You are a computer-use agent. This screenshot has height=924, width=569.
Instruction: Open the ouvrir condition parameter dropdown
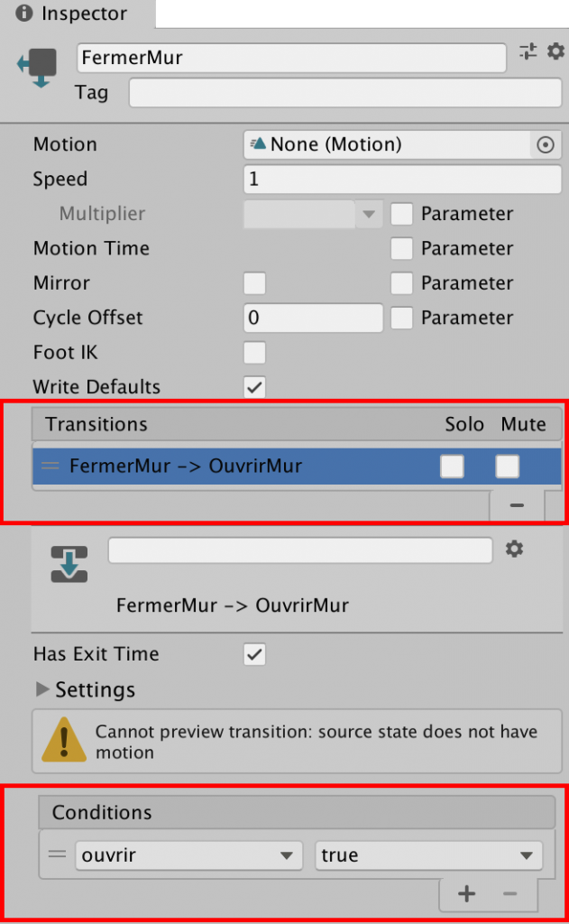point(188,855)
